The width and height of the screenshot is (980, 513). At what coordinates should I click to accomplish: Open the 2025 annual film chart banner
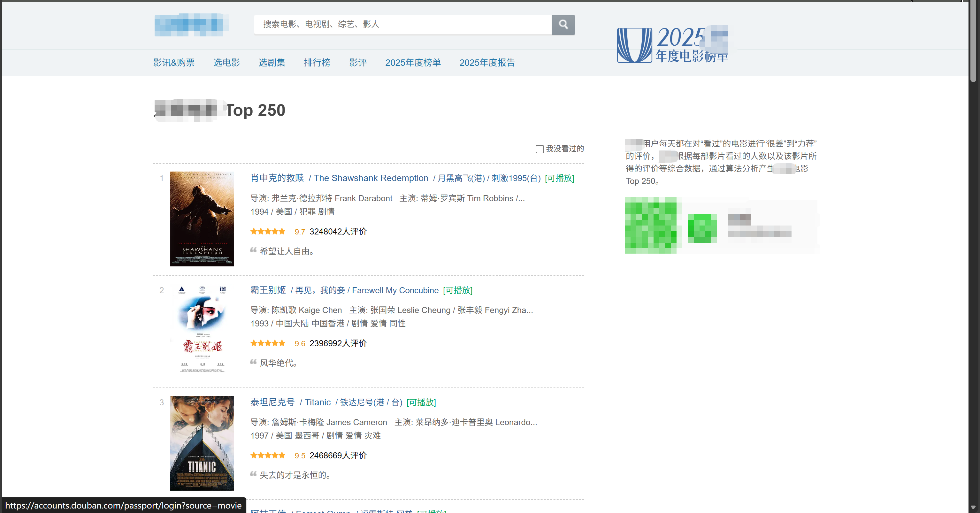point(673,44)
